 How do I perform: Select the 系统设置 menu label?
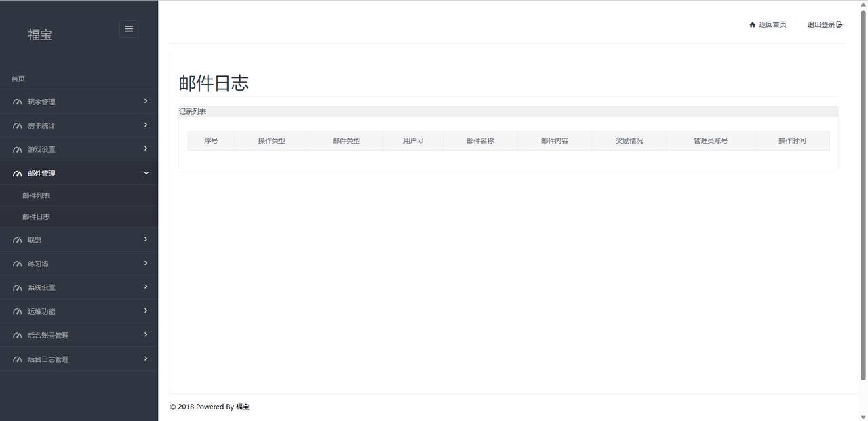pos(41,287)
